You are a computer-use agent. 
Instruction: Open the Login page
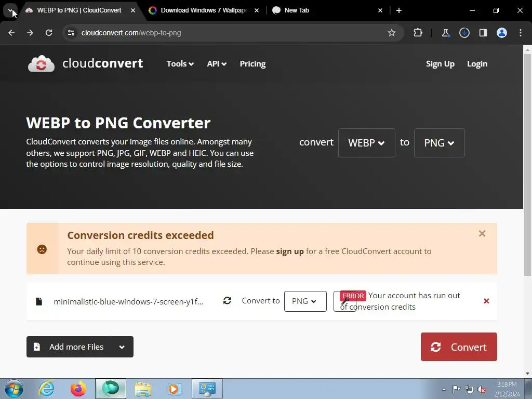[x=477, y=64]
